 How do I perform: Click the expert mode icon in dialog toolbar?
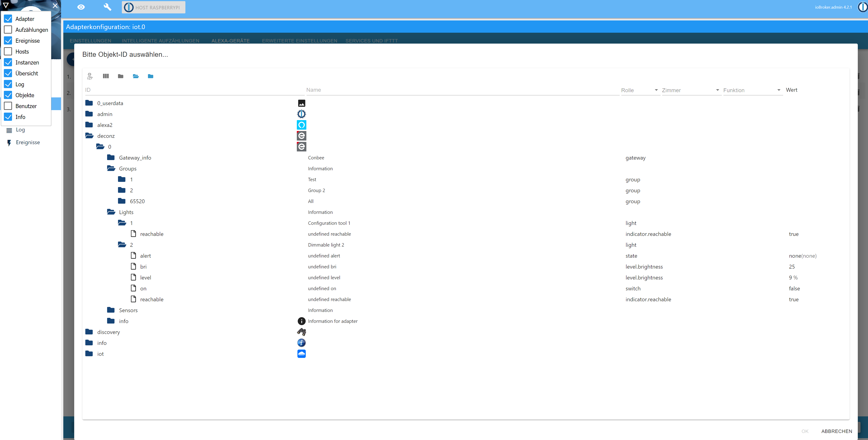pos(90,76)
